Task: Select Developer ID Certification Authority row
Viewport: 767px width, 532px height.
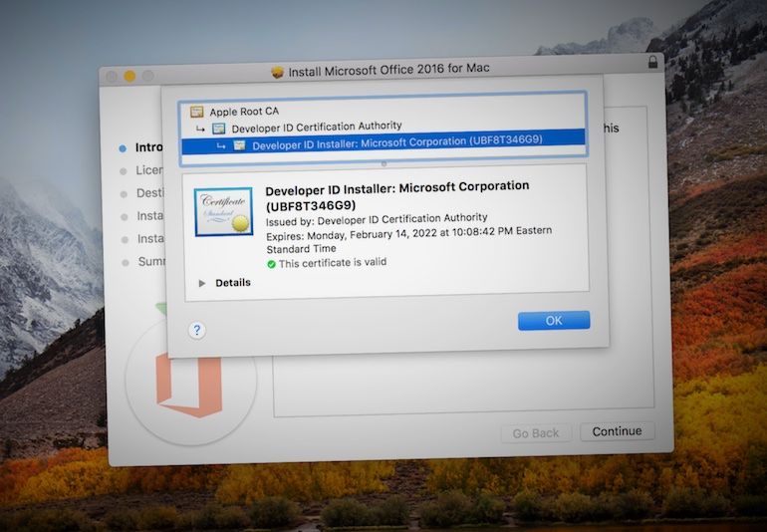Action: coord(383,128)
